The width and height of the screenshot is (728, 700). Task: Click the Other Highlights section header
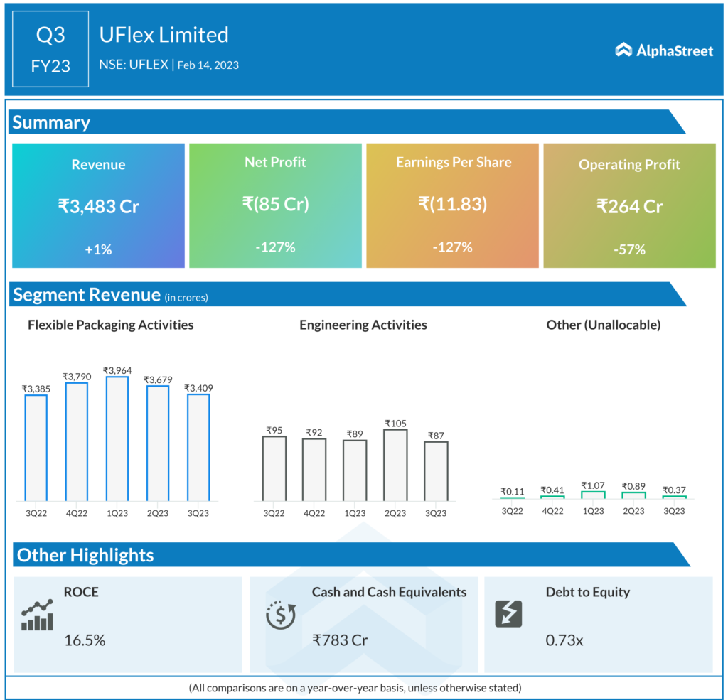(x=85, y=554)
